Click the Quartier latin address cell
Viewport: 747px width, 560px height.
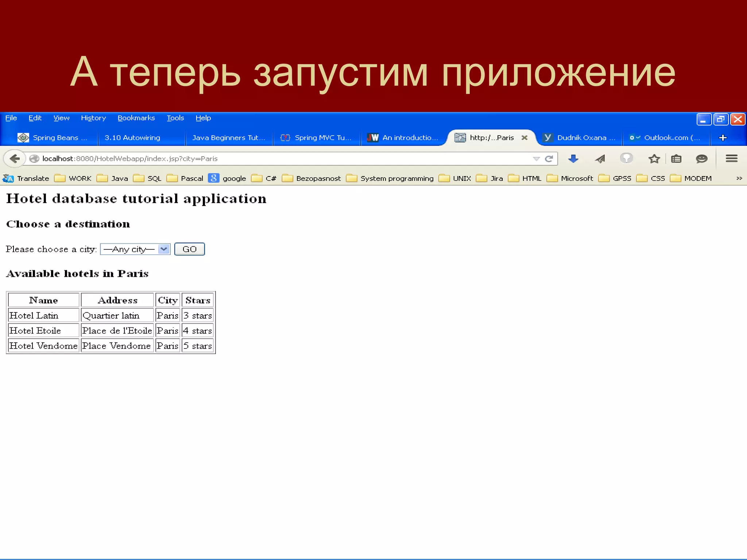[x=117, y=315]
